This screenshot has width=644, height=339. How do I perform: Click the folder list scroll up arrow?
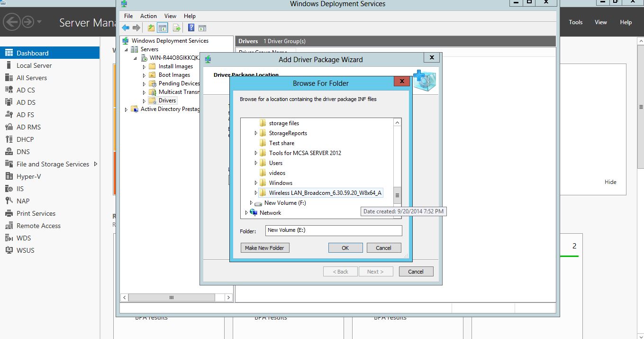(398, 123)
